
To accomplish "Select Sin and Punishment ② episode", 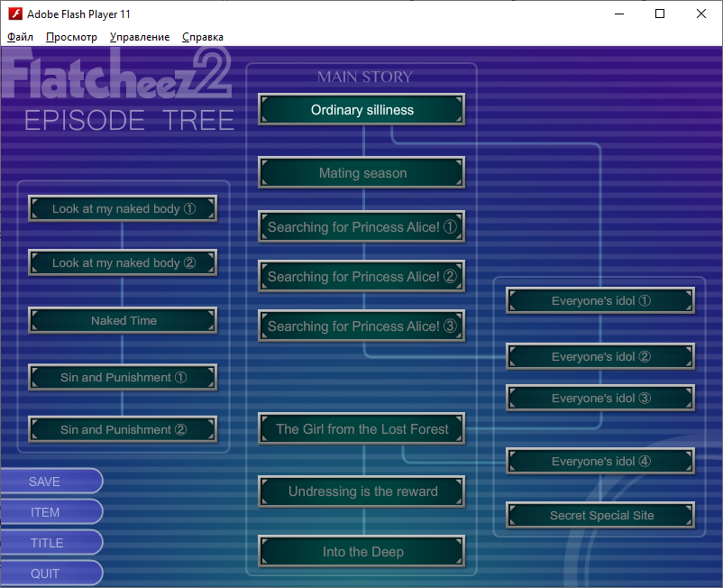I will [x=123, y=430].
